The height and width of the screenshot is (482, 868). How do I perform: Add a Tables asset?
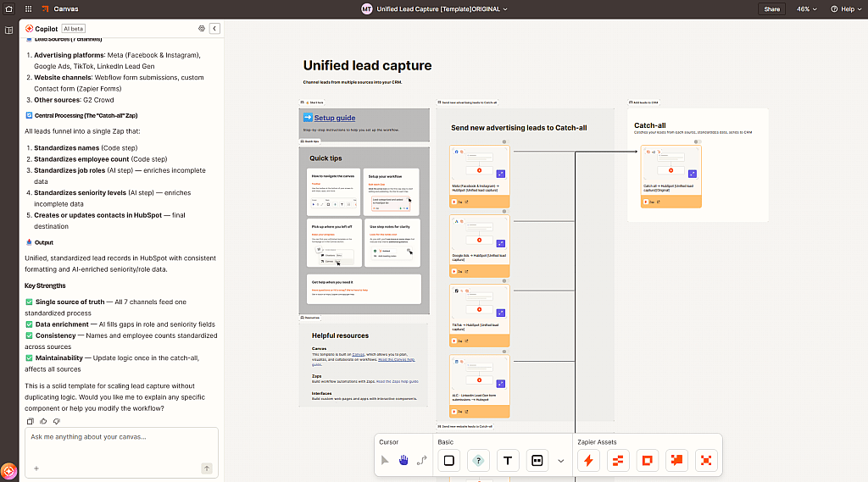(618, 461)
